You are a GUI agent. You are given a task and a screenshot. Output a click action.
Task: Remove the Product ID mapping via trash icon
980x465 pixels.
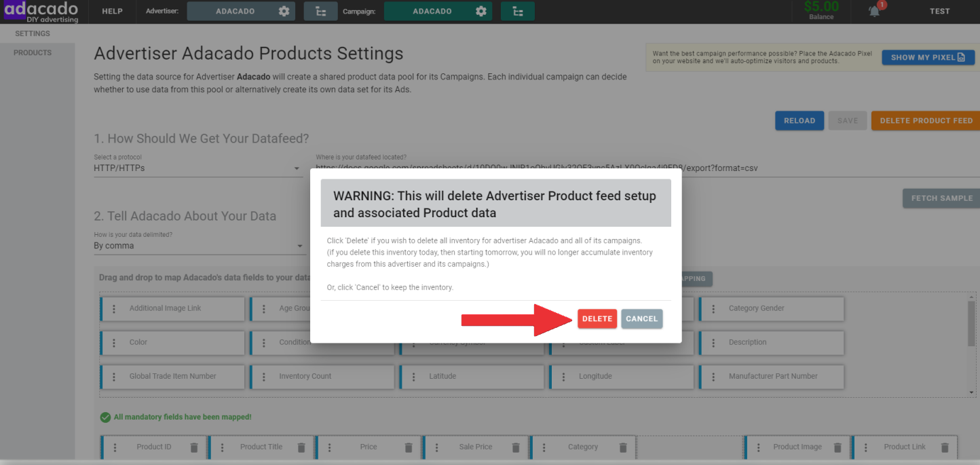tap(194, 447)
